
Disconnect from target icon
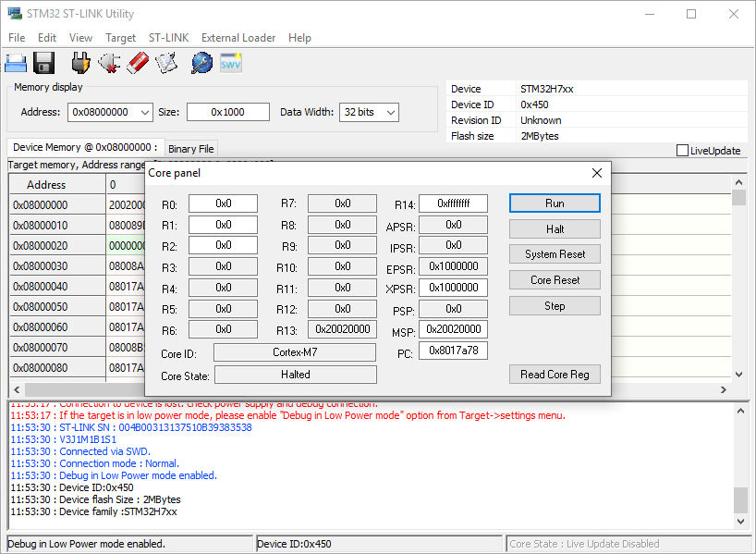(x=109, y=63)
